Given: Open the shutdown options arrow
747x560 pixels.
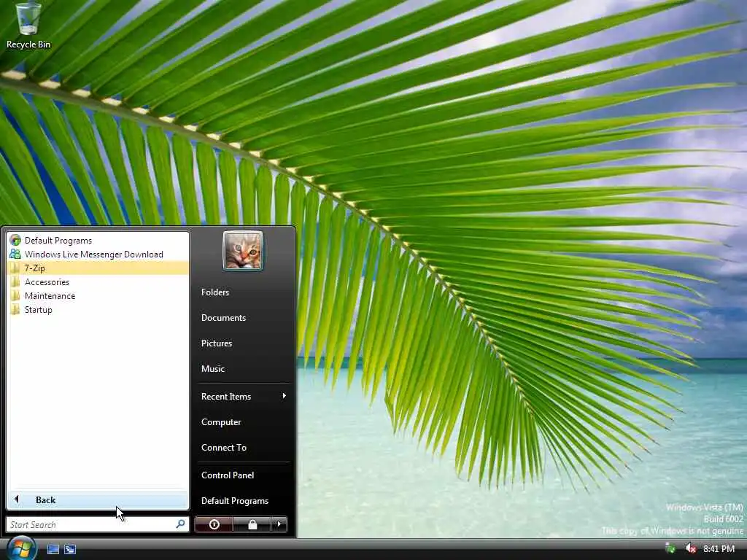Looking at the screenshot, I should coord(279,524).
